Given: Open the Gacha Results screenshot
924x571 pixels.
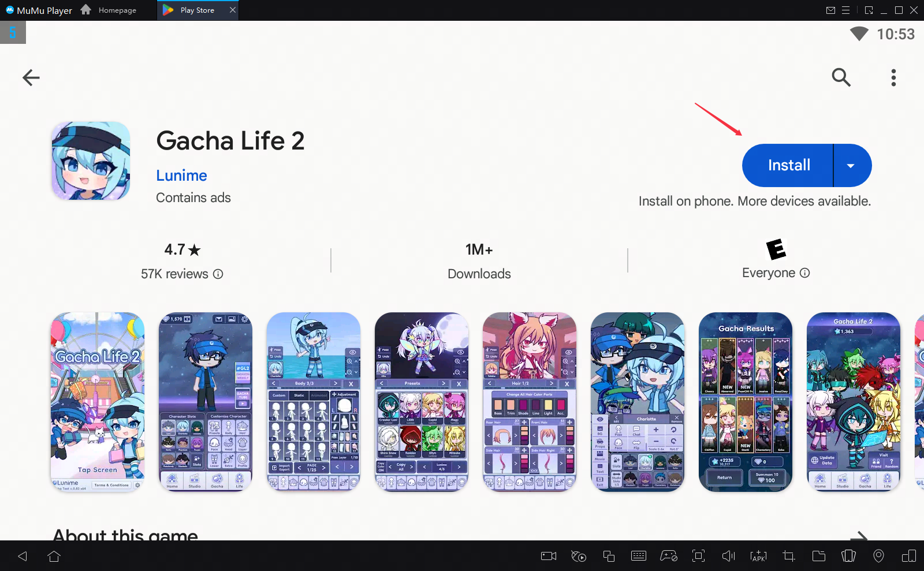Looking at the screenshot, I should 746,402.
